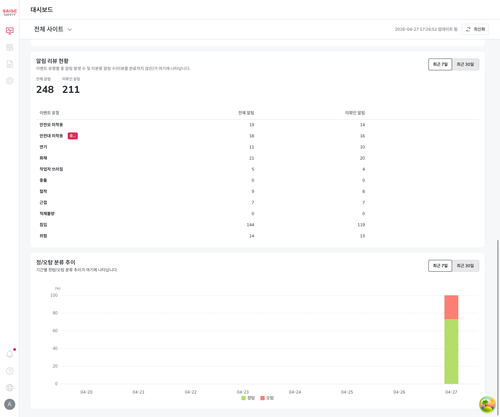The width and height of the screenshot is (500, 417).
Task: Click the chevron next to 전체 사이트
Action: pos(70,30)
